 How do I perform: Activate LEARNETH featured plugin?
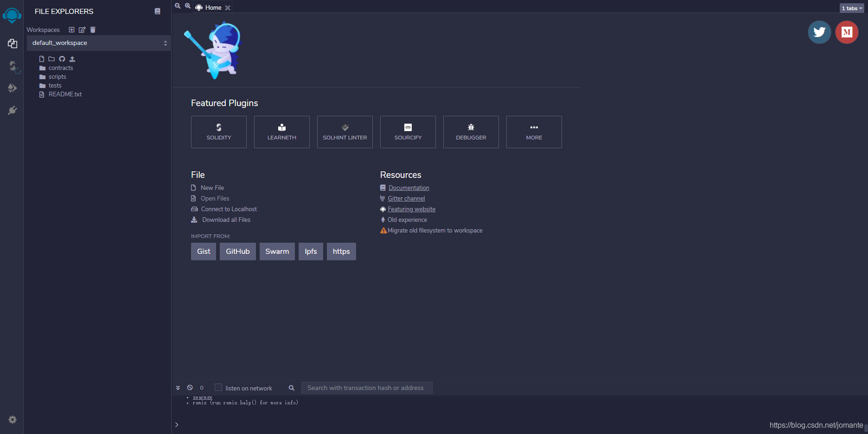click(x=282, y=132)
